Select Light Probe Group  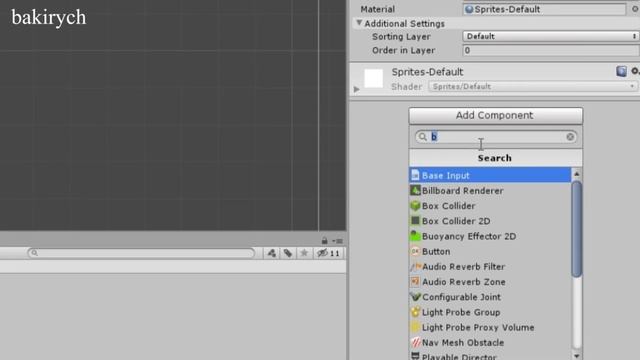pyautogui.click(x=490, y=312)
